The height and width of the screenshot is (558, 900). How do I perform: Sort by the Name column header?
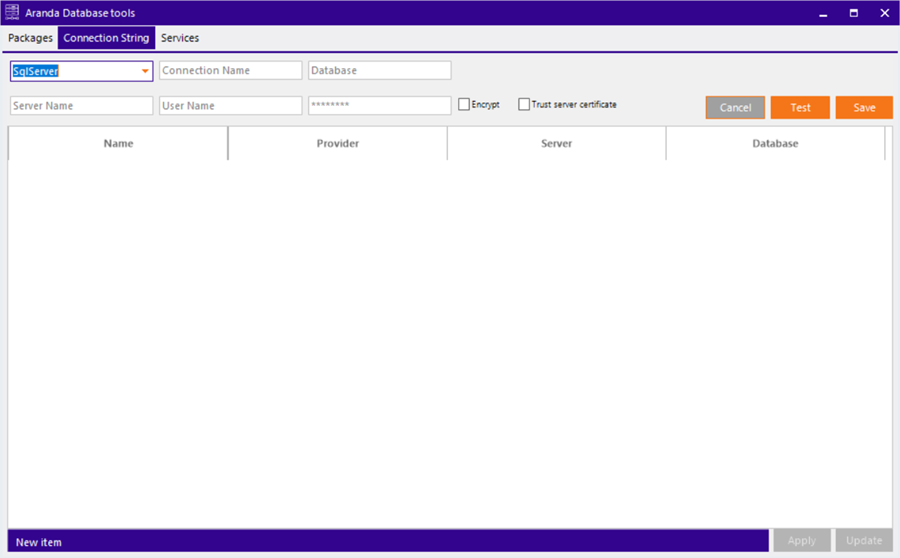[x=118, y=144]
